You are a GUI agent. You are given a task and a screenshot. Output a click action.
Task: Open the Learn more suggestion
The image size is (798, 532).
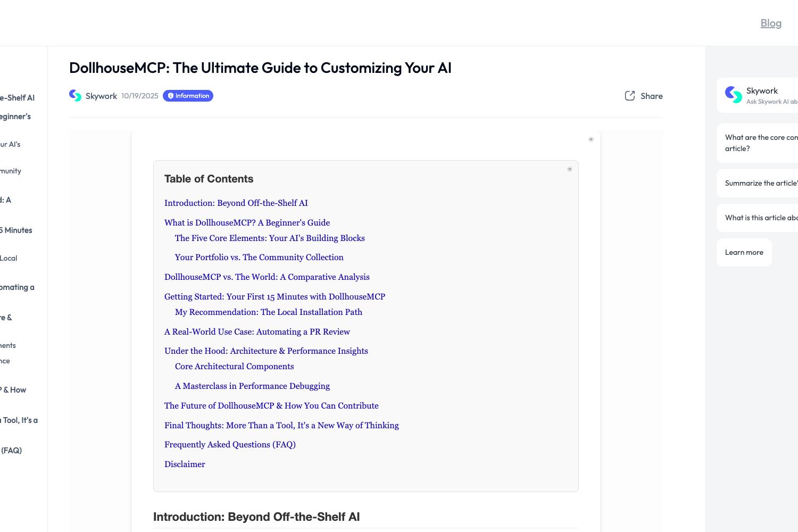point(744,252)
